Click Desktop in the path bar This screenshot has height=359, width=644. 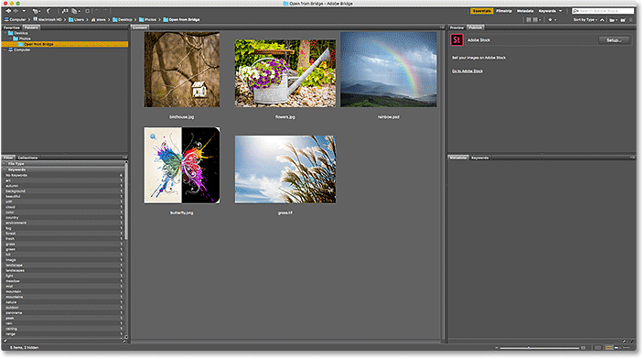(x=123, y=19)
